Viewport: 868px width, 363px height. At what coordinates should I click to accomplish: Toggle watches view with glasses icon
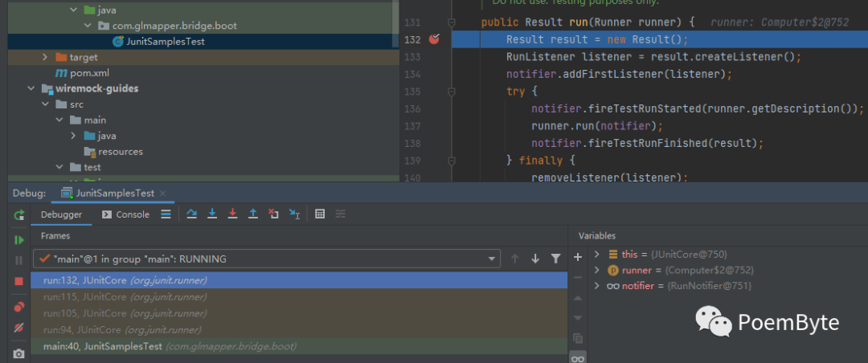578,358
